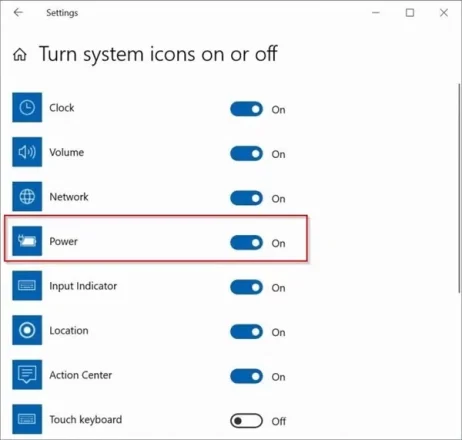This screenshot has width=462, height=440.
Task: Maximize the Settings window
Action: pos(410,13)
